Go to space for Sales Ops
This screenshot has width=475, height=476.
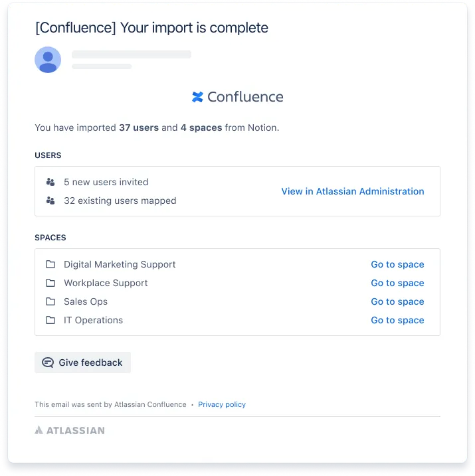pyautogui.click(x=397, y=301)
